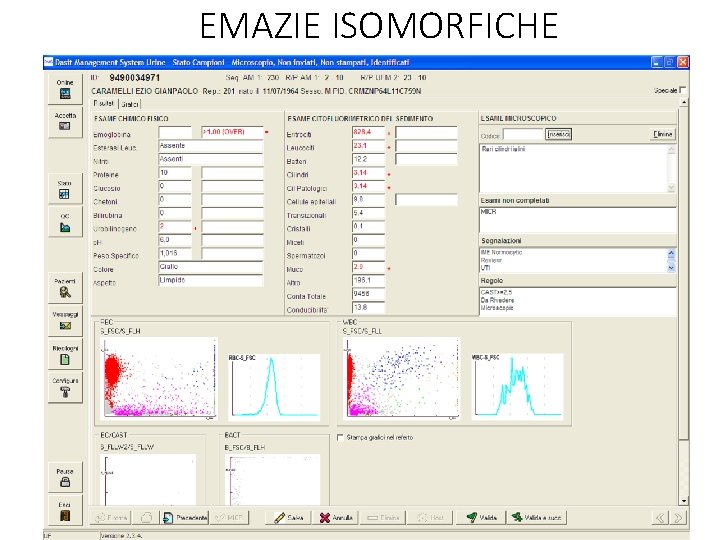Click the Proteine value field
Image resolution: width=720 pixels, height=540 pixels.
175,173
